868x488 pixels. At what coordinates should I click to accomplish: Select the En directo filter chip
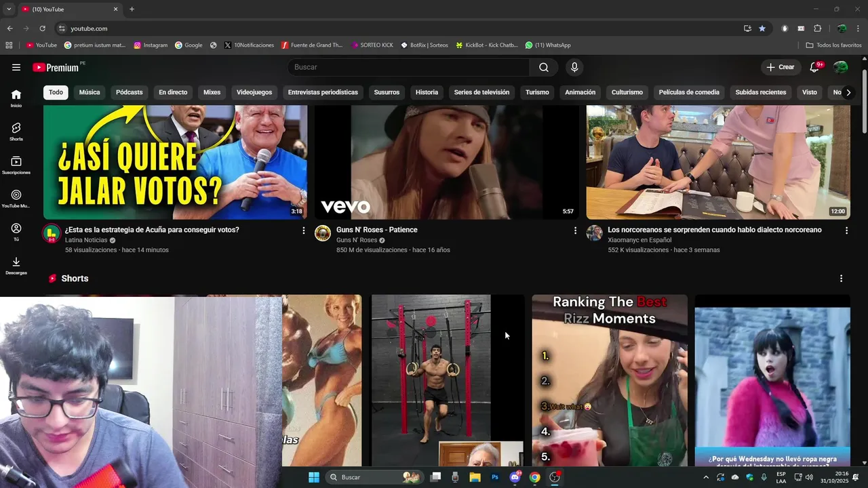(x=173, y=92)
